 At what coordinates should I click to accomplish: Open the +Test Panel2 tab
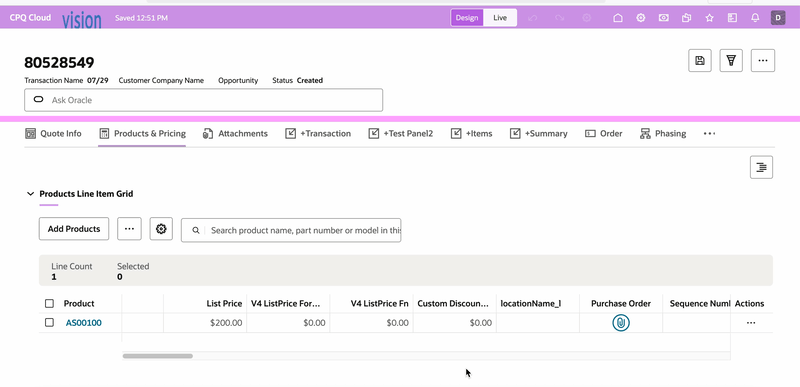[401, 134]
